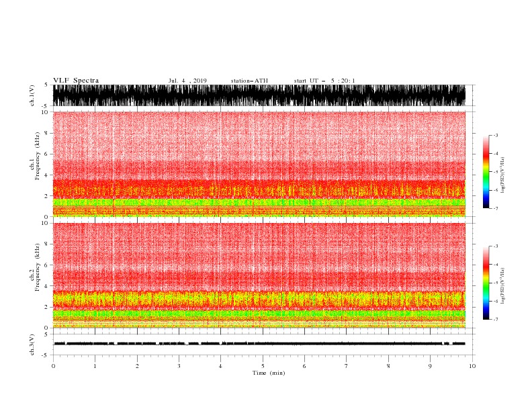Click the "station=ATH" header label
The width and height of the screenshot is (532, 411).
tap(249, 81)
